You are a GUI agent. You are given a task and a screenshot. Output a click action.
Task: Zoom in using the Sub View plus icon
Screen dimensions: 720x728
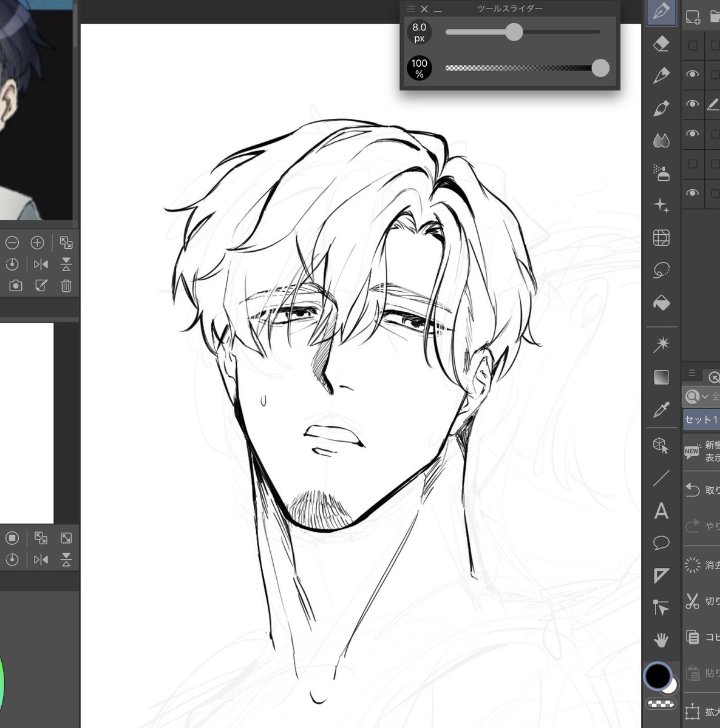tap(37, 243)
